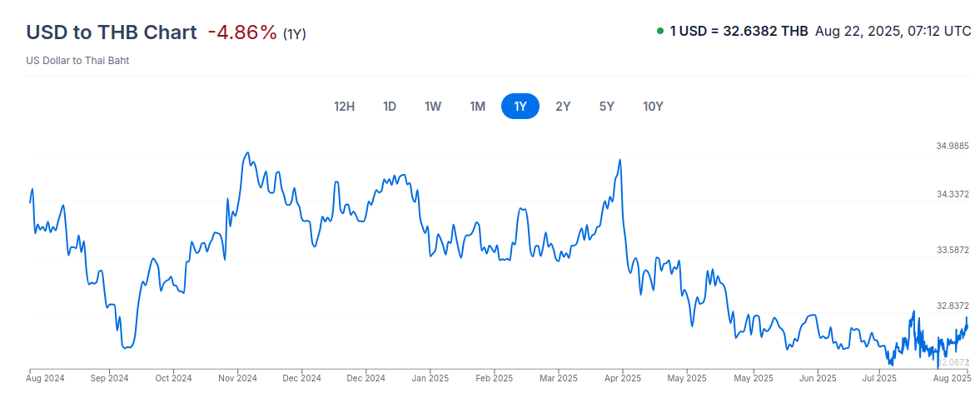Select the 1D time range
Image resolution: width=980 pixels, height=393 pixels.
coord(390,107)
